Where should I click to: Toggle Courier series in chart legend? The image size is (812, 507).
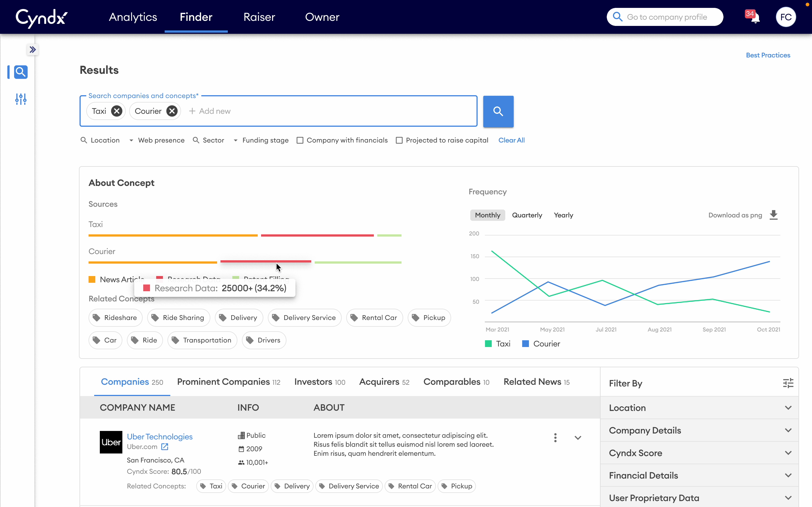point(541,344)
